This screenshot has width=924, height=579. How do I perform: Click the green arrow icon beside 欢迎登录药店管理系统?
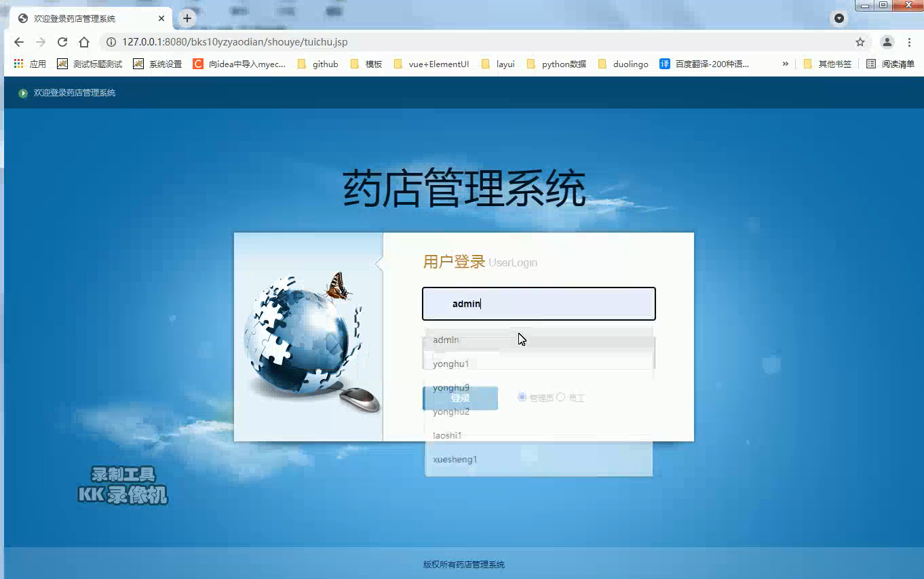pos(23,93)
